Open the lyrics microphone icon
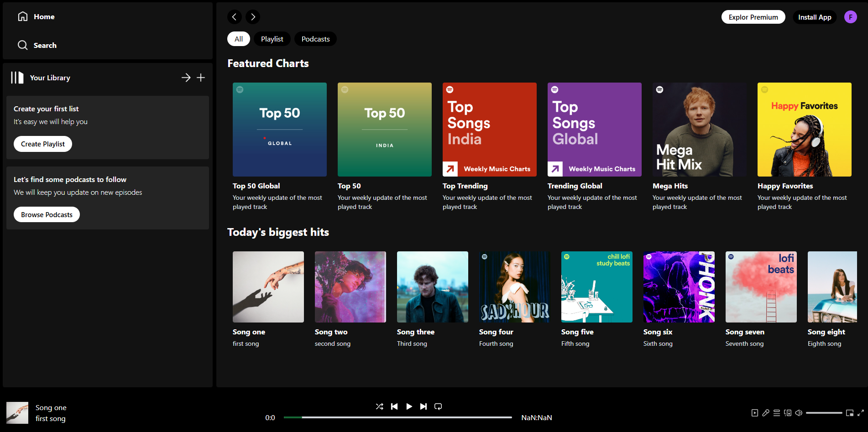This screenshot has width=868, height=432. pyautogui.click(x=766, y=413)
